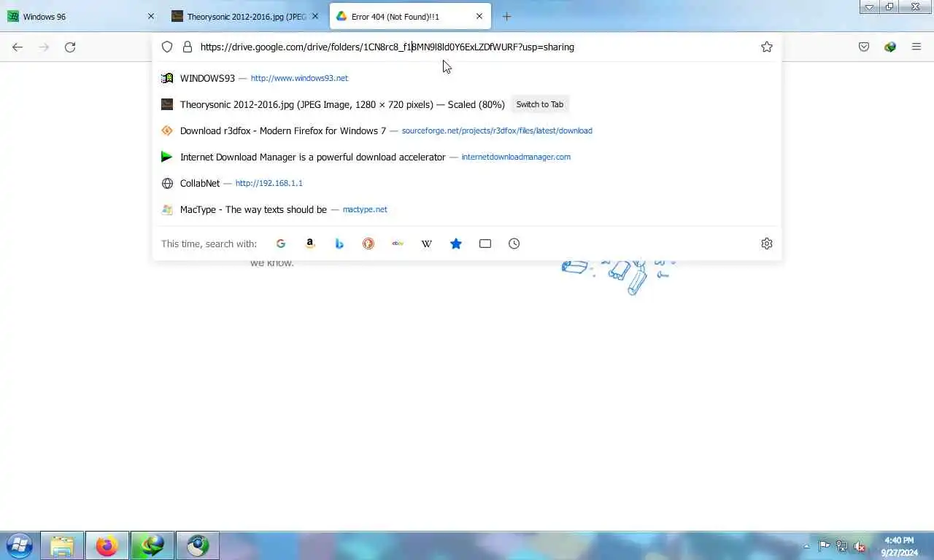Click muted volume tray icon

[860, 545]
